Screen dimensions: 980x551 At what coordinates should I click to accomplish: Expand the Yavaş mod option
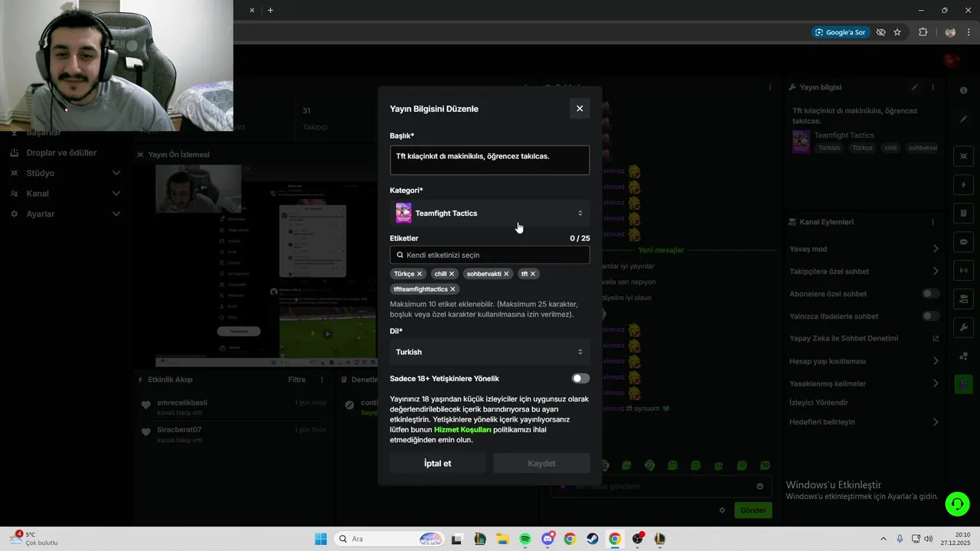pos(936,249)
